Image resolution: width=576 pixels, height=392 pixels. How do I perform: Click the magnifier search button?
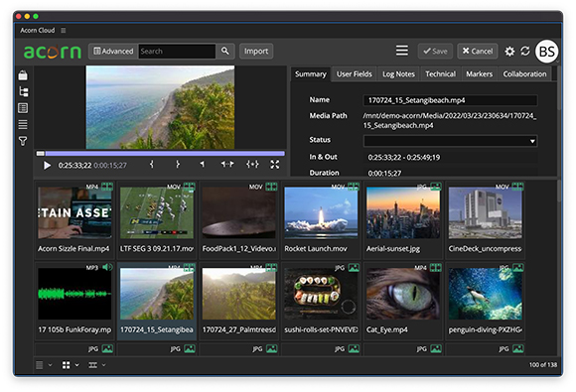[x=225, y=51]
